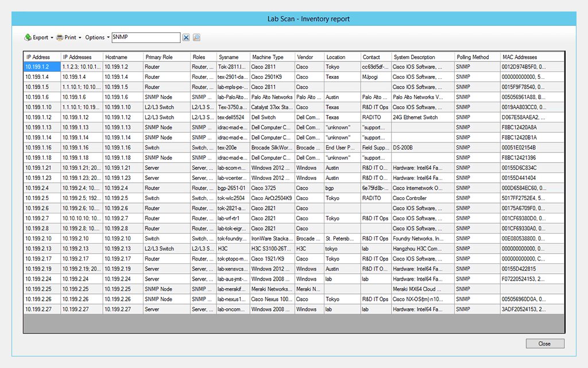The width and height of the screenshot is (588, 368).
Task: Click Machine Type cell Cisco 2901K9
Action: (272, 77)
